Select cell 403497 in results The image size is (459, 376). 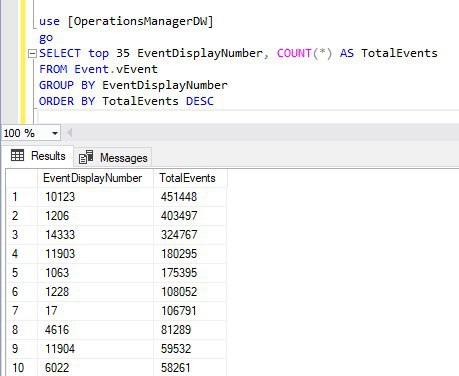(190, 216)
